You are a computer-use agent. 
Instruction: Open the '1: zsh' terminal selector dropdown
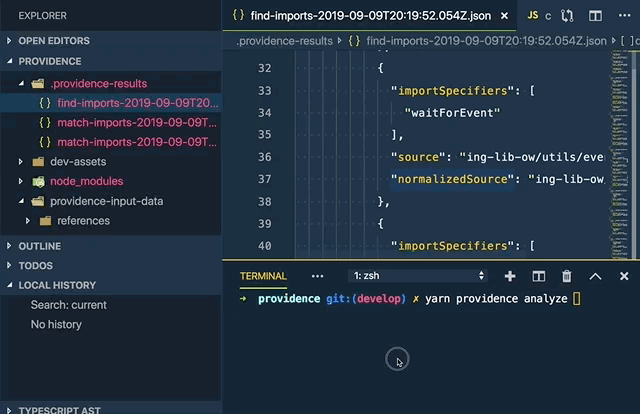(418, 276)
